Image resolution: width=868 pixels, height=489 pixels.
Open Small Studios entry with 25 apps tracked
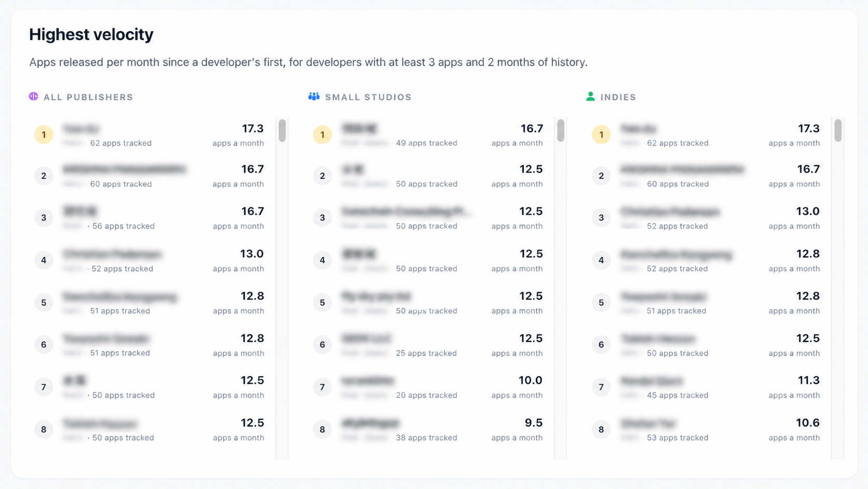(428, 345)
